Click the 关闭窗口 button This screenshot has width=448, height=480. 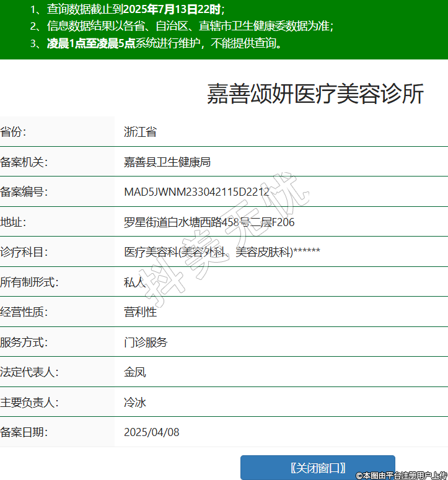pos(317,468)
